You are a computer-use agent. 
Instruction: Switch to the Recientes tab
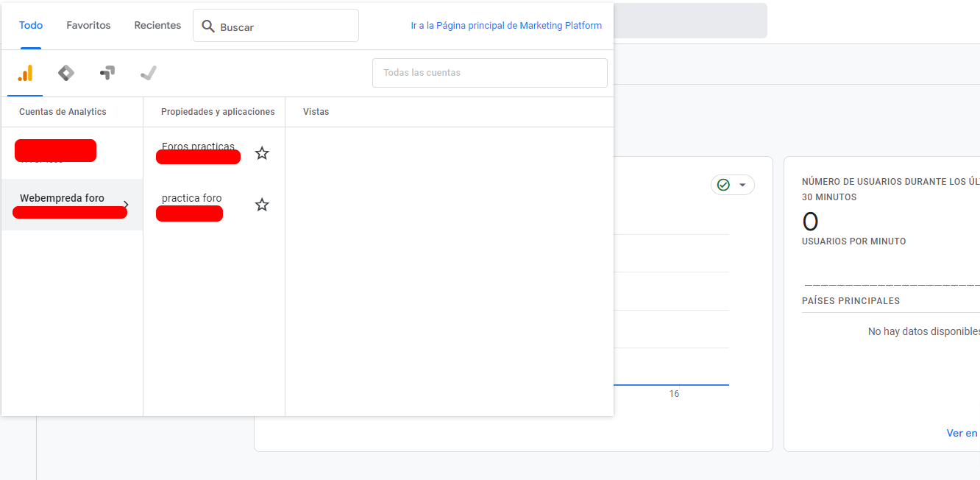click(x=157, y=25)
